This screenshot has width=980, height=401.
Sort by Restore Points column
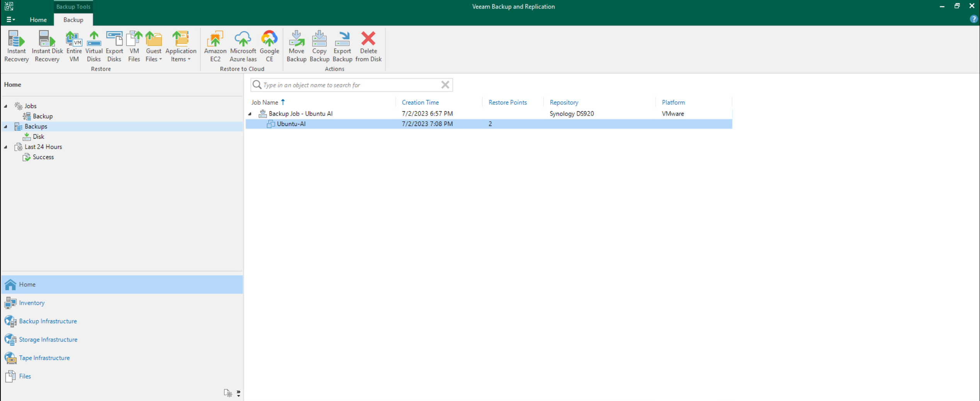pos(507,102)
